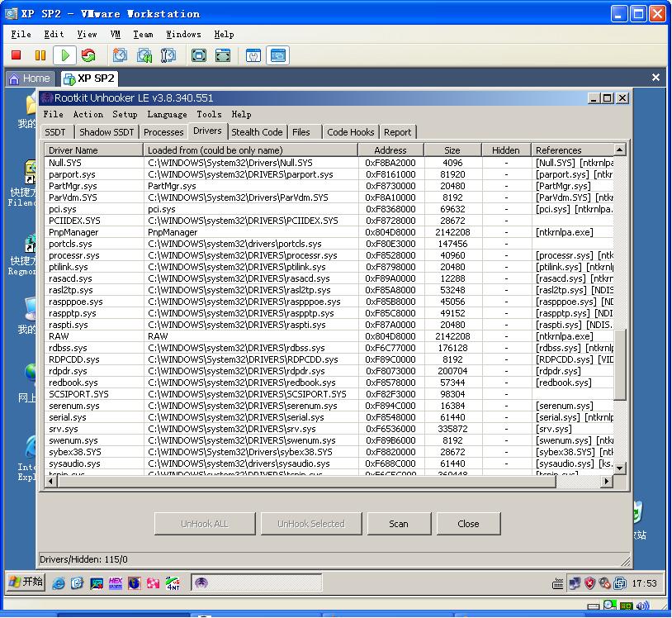Screen dimensions: 672x618
Task: Click the globe quick launch icon
Action: 134,582
